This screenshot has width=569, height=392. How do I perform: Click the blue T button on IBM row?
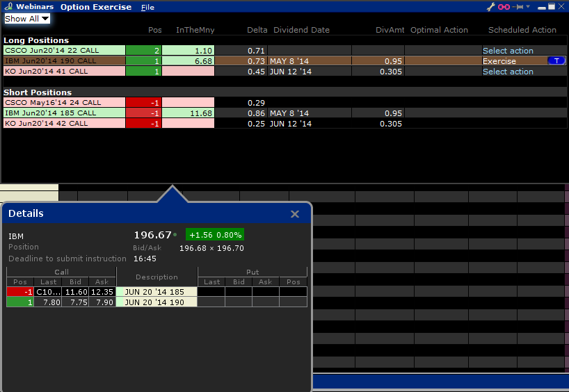[556, 61]
